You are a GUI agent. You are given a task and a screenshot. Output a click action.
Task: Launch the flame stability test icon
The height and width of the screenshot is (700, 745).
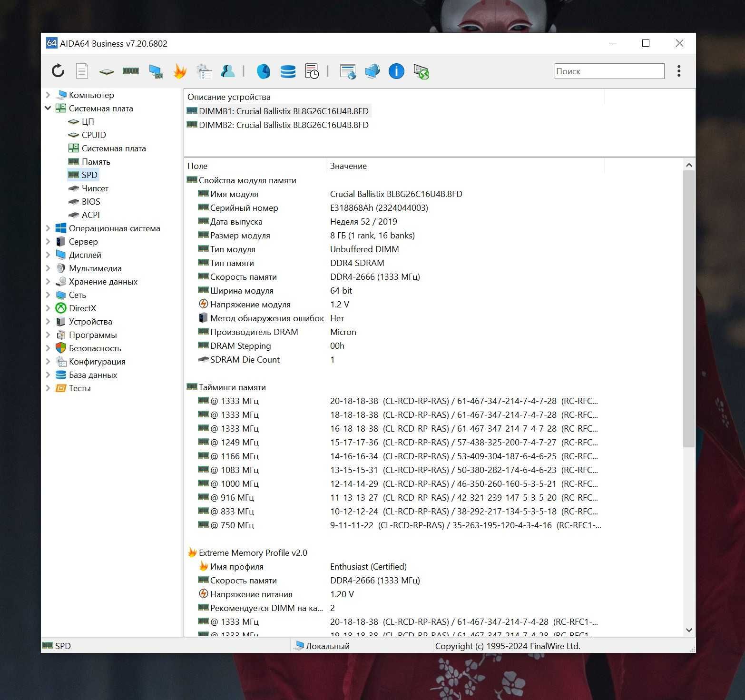[x=180, y=71]
